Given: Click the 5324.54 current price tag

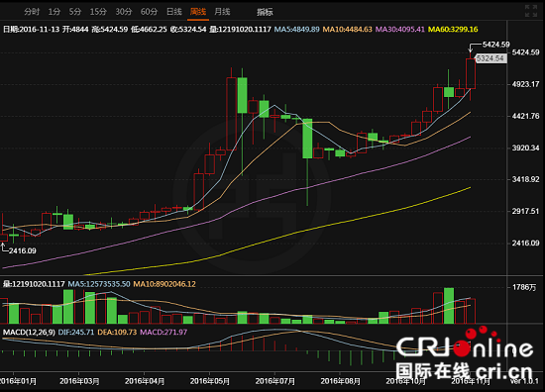Looking at the screenshot, I should 490,58.
